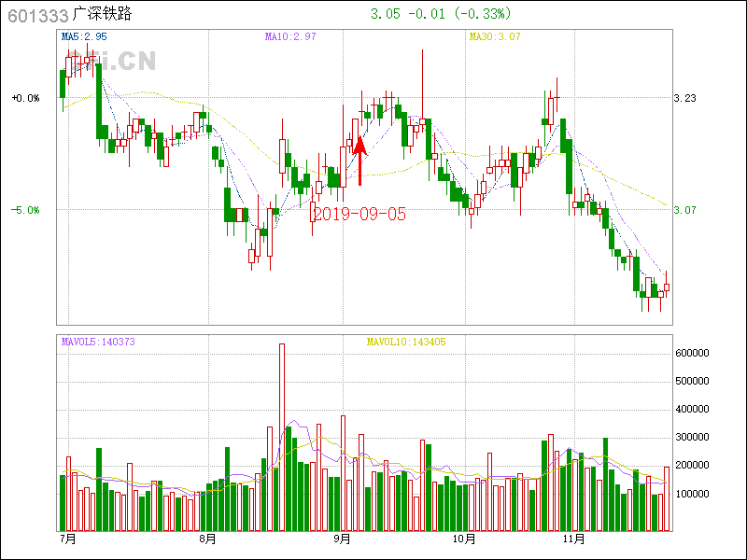
Task: Click the tallest volume bar near 600000
Action: (282, 437)
